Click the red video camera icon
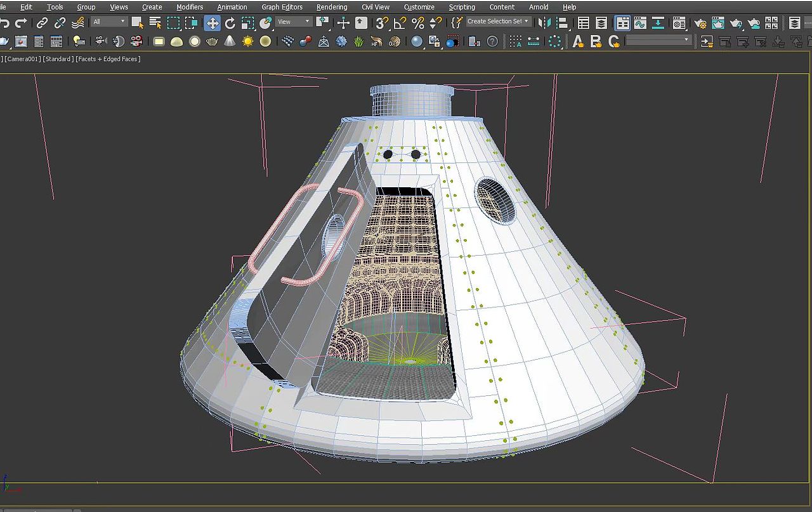Image resolution: width=812 pixels, height=512 pixels. [x=136, y=41]
